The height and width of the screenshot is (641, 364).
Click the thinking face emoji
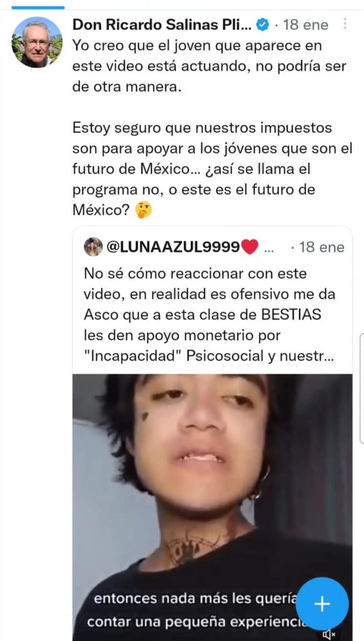(144, 210)
